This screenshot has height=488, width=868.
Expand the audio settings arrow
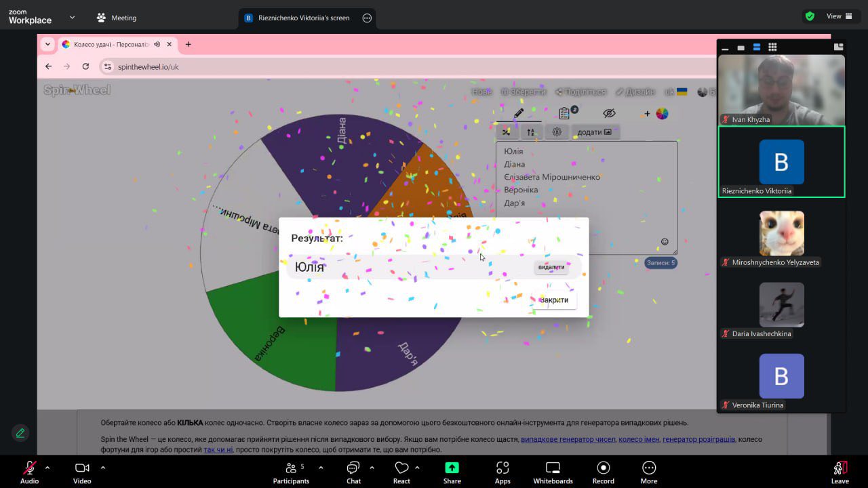click(47, 468)
